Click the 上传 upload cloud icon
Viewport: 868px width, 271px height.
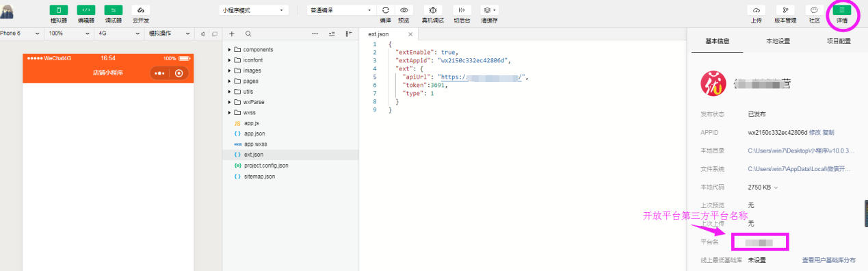click(x=756, y=10)
